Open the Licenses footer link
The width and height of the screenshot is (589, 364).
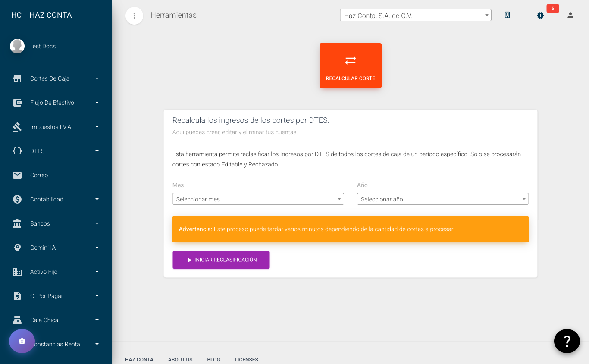(246, 360)
